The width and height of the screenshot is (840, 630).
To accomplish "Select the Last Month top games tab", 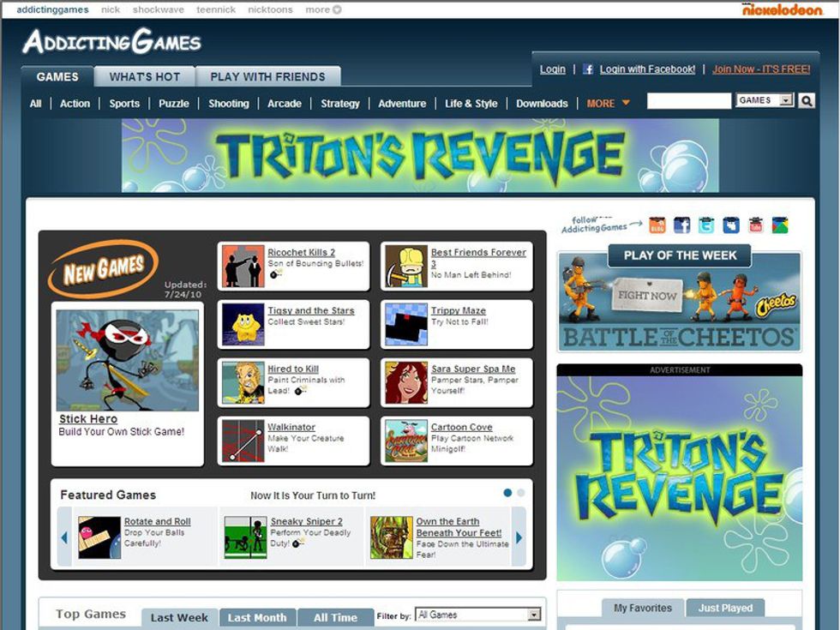I will (257, 617).
